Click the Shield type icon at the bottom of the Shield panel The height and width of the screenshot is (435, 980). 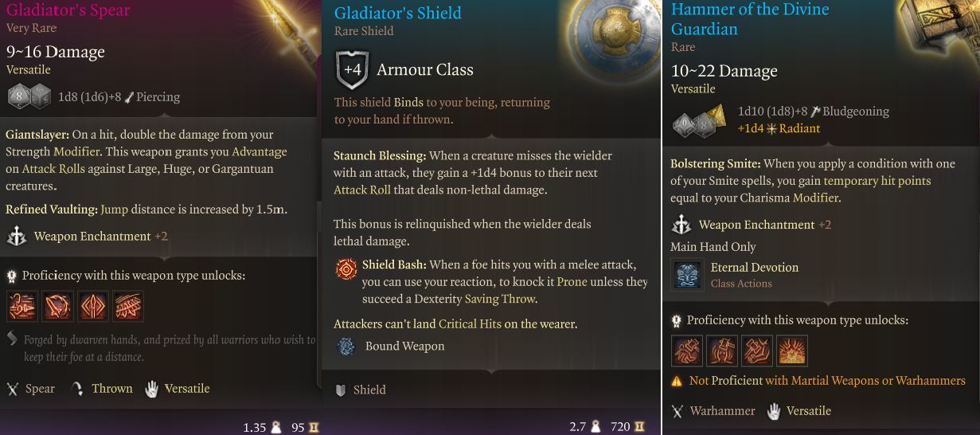tap(341, 390)
